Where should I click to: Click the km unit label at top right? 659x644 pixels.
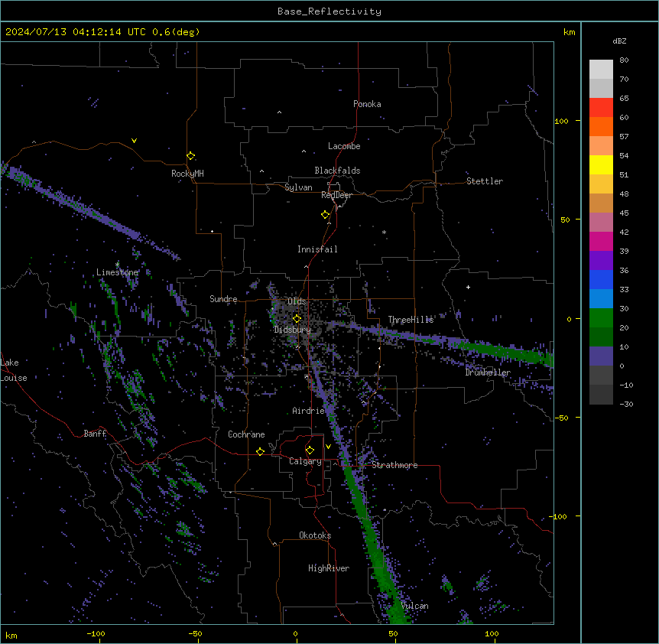pyautogui.click(x=569, y=32)
